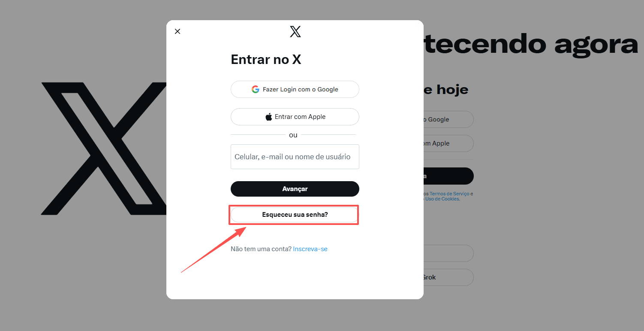Follow the Inscreva-se link
Image resolution: width=644 pixels, height=331 pixels.
tap(310, 249)
